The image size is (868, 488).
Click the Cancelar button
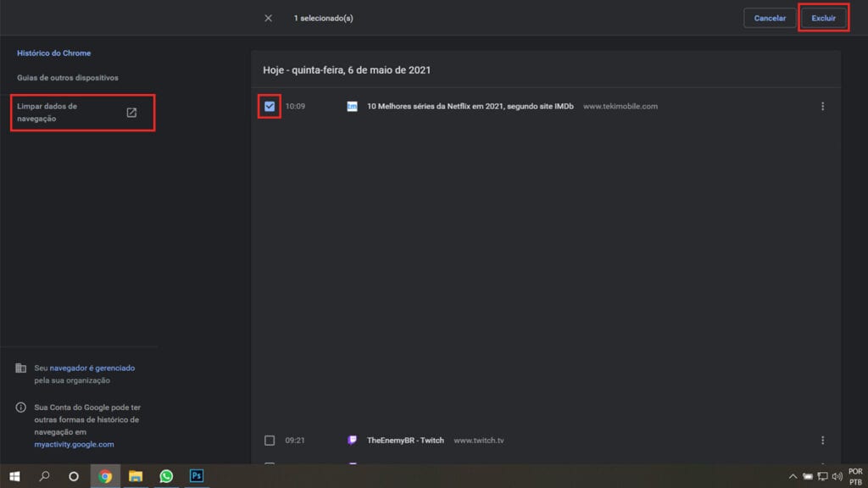coord(770,19)
